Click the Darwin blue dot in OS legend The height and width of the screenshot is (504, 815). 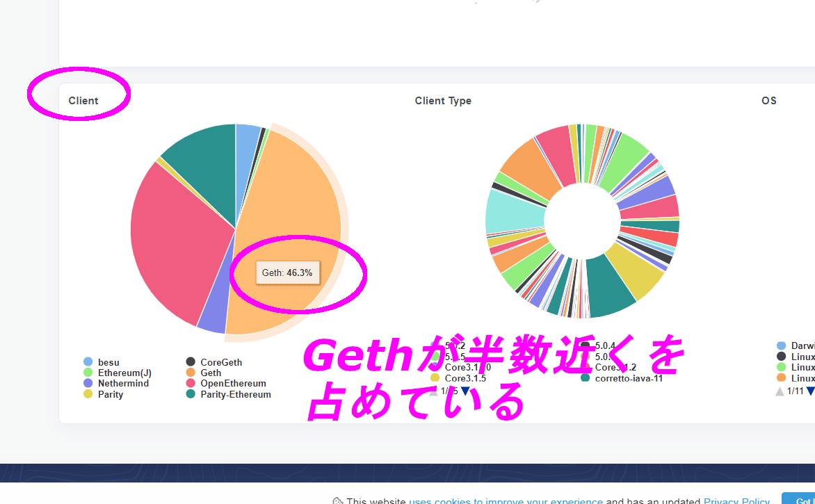(782, 346)
